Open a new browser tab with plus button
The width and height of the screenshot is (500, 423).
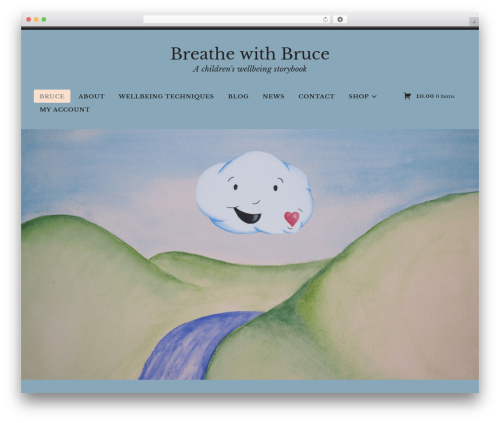click(474, 22)
